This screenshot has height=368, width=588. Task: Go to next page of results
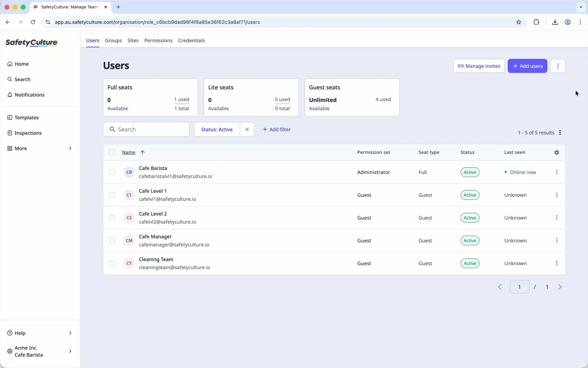tap(560, 287)
